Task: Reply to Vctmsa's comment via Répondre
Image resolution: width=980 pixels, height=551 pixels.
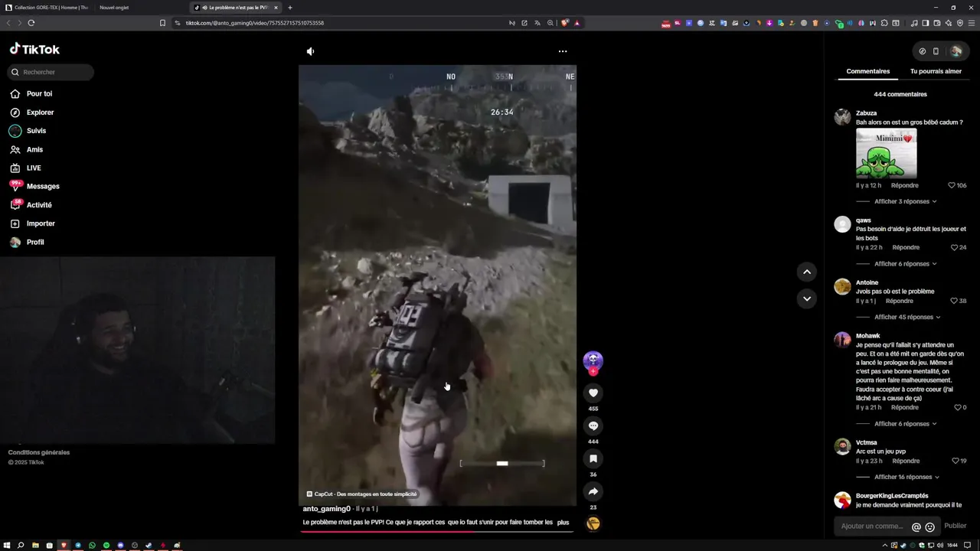Action: pyautogui.click(x=906, y=461)
